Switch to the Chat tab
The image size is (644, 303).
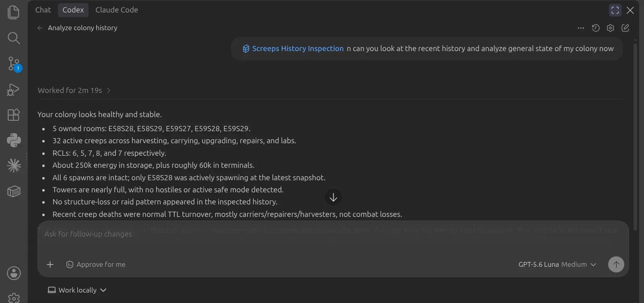coord(43,10)
